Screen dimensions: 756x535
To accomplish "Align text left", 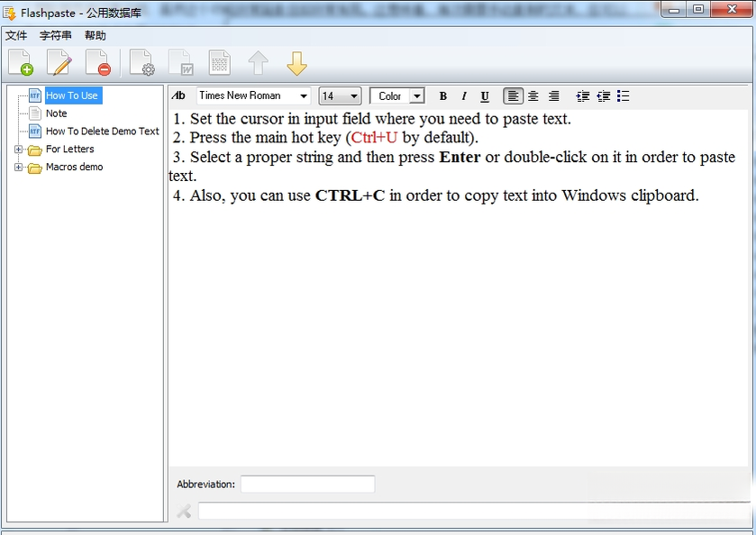I will pos(513,95).
